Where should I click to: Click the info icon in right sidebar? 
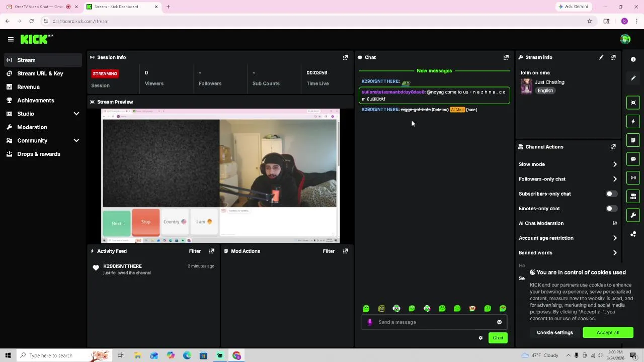(633, 59)
